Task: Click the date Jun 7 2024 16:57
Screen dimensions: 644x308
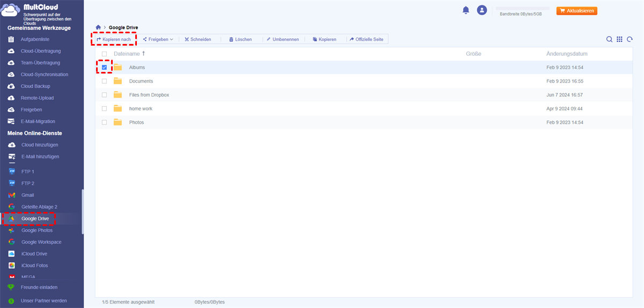Action: (565, 95)
